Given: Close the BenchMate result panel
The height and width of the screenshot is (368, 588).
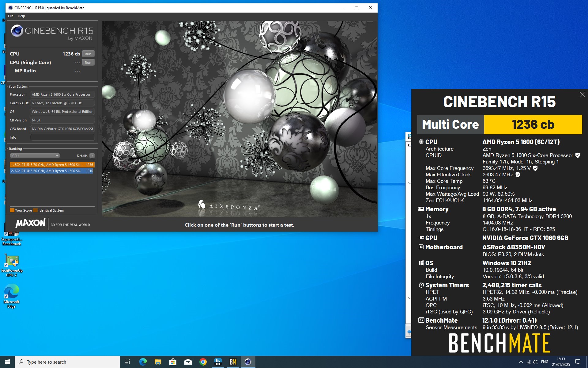Looking at the screenshot, I should click(x=582, y=95).
